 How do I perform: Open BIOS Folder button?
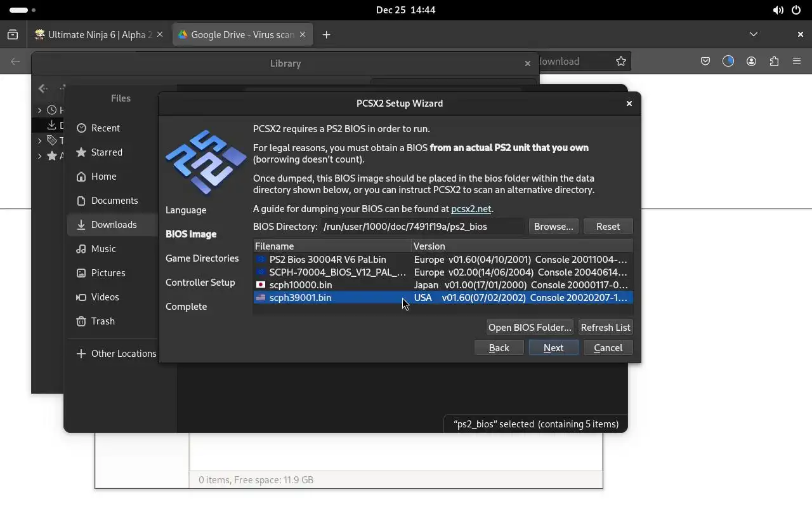click(x=530, y=327)
